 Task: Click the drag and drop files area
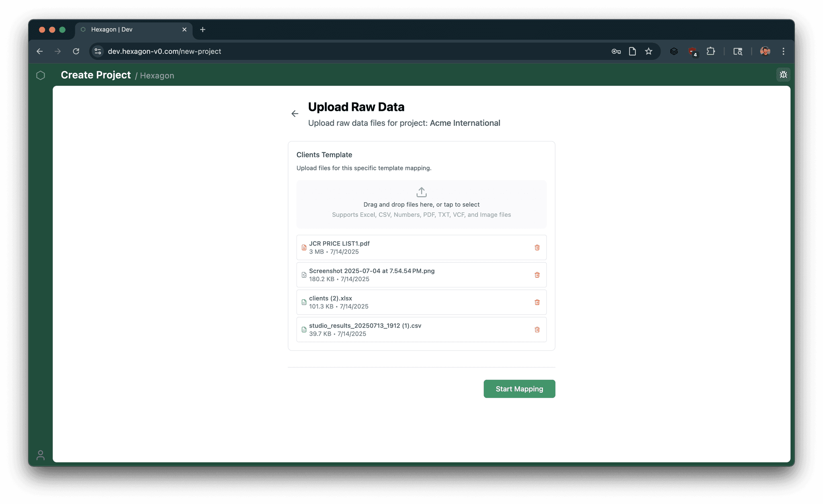(421, 205)
